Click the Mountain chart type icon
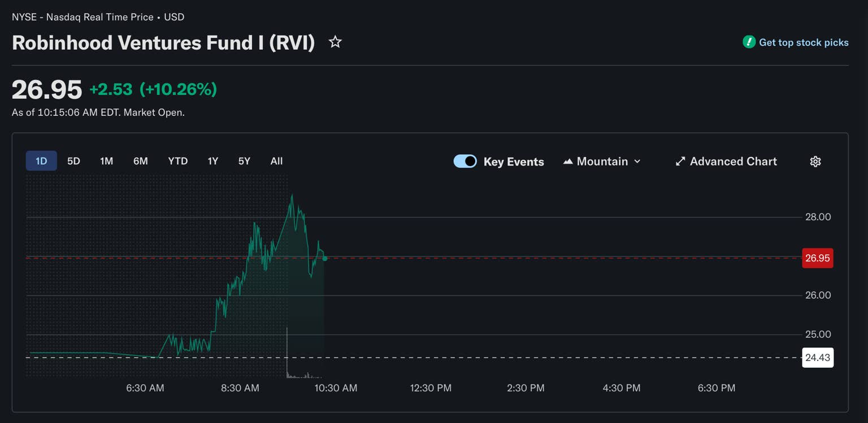This screenshot has width=868, height=423. tap(568, 162)
